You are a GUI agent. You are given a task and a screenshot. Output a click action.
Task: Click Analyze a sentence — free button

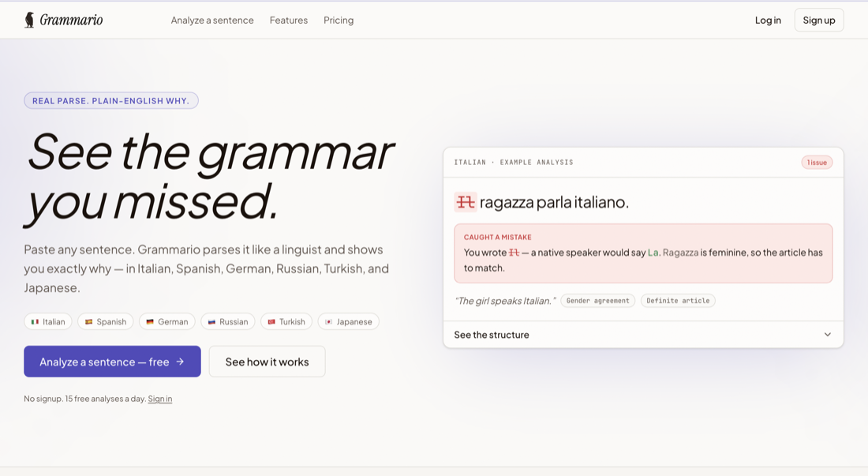click(x=112, y=362)
